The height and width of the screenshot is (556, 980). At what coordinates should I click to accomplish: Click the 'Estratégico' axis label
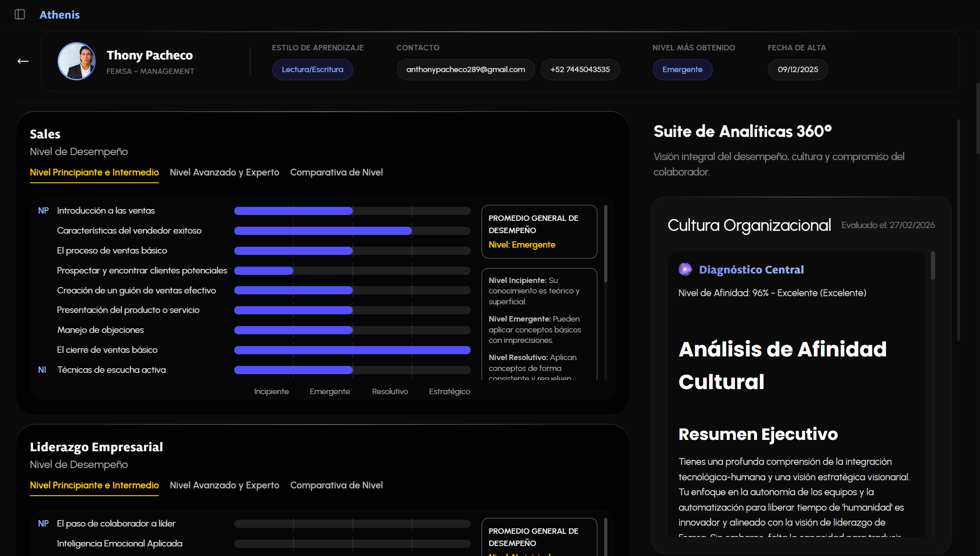tap(449, 391)
